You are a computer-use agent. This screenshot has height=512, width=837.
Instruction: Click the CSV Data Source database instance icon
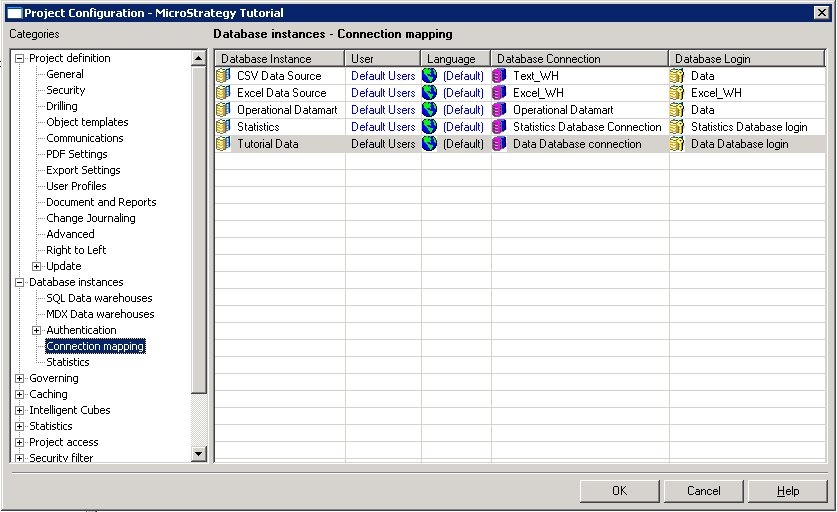[223, 76]
